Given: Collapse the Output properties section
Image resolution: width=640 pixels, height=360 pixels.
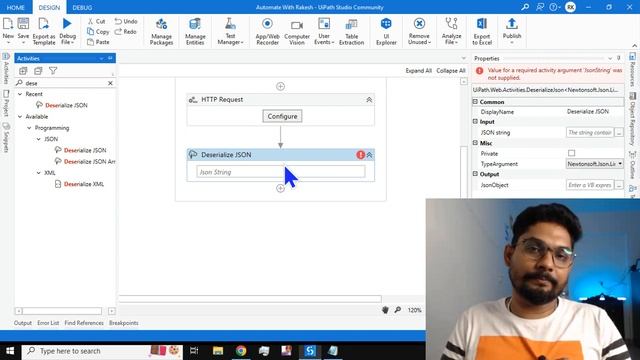Looking at the screenshot, I should (475, 173).
